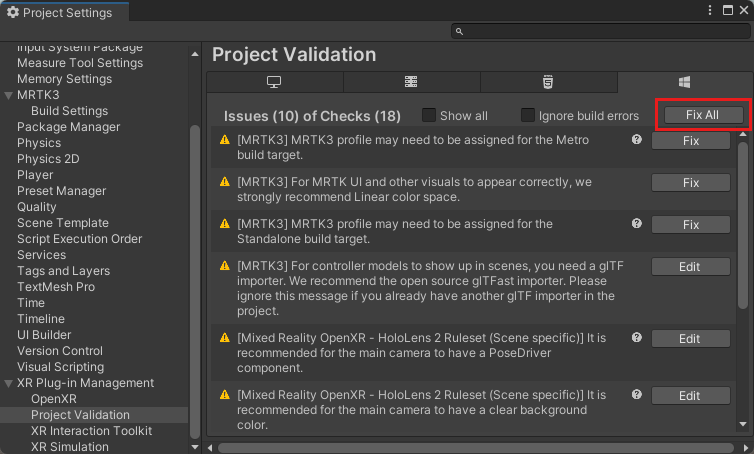Enable the Show all checkbox
Image resolution: width=754 pixels, height=454 pixels.
[x=429, y=115]
